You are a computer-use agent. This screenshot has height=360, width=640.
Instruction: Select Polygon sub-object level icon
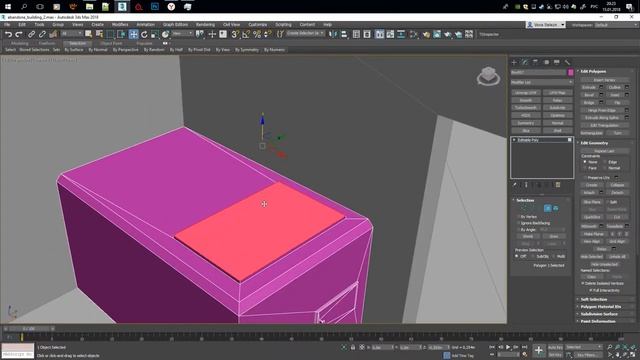(x=548, y=209)
